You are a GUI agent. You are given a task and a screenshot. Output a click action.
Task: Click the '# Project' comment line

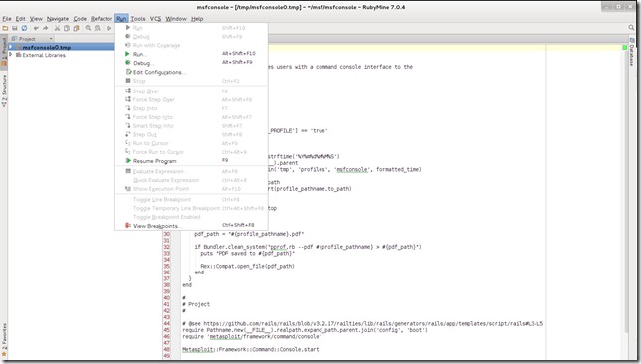click(196, 304)
